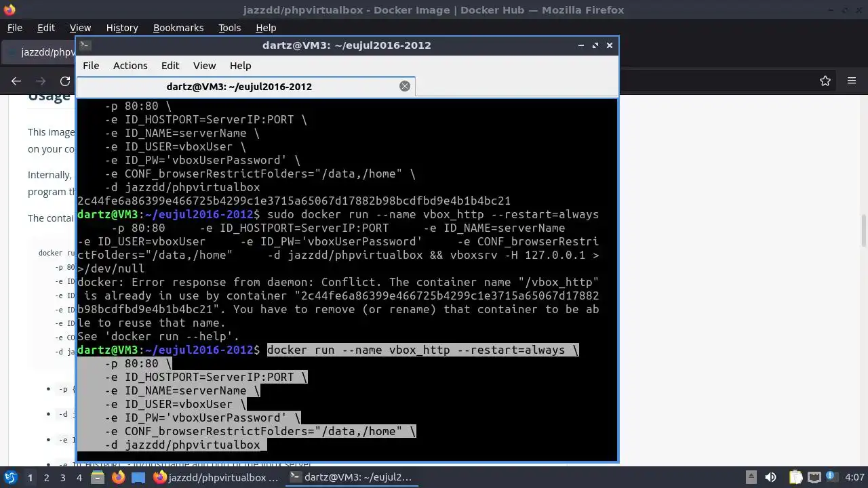Open Firefox File menu
The width and height of the screenshot is (868, 488).
[x=14, y=28]
